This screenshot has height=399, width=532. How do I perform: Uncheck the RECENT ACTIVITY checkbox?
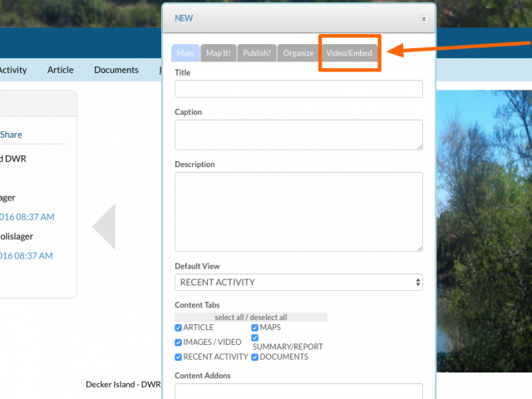pyautogui.click(x=179, y=357)
